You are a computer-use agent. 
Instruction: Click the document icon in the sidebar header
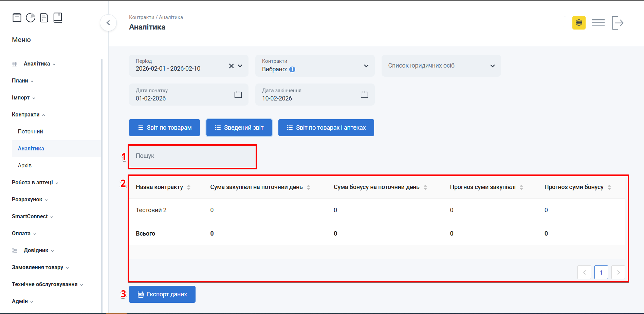point(44,17)
